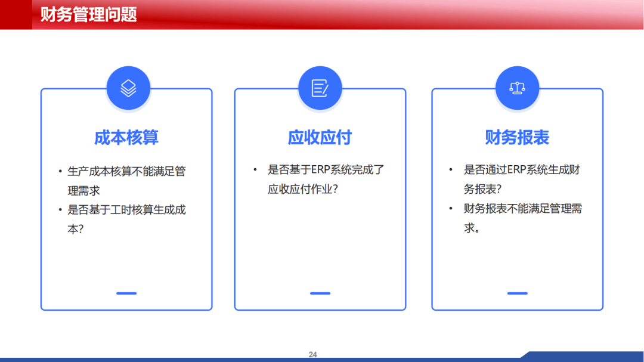Viewport: 644px width, 362px height.
Task: Click the bullet dot before 是否通过ERP系统生成财务报表
Action: coord(451,170)
